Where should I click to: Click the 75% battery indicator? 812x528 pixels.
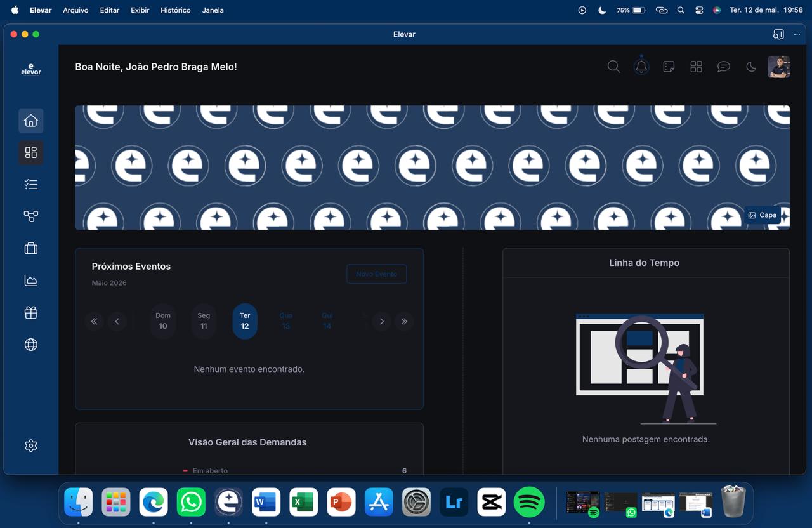(x=631, y=10)
